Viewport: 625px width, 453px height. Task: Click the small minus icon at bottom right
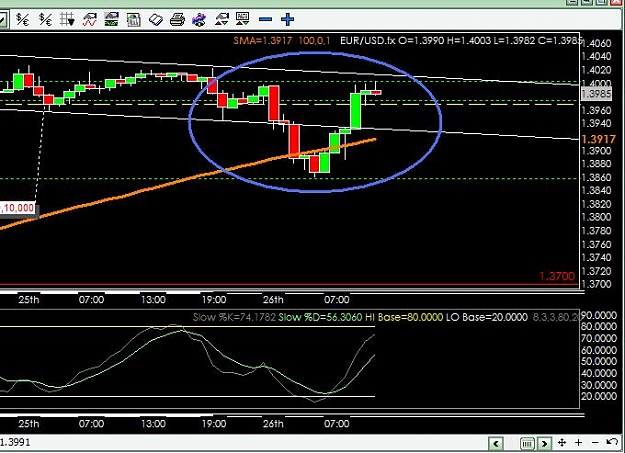point(595,443)
